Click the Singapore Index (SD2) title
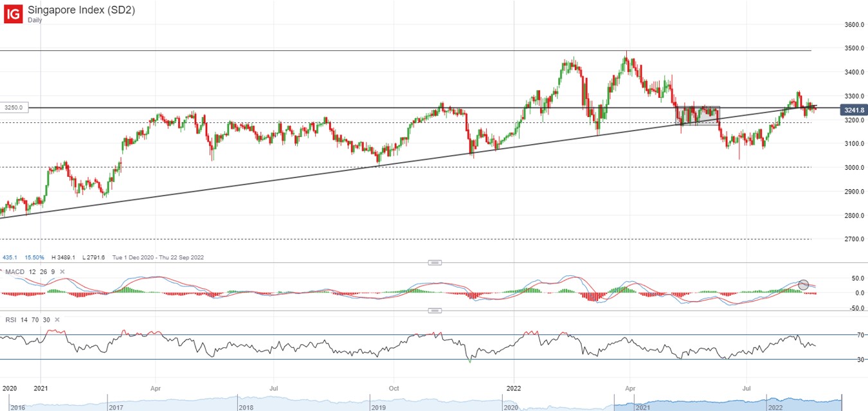Screen dimensions: 868x411 click(x=82, y=10)
